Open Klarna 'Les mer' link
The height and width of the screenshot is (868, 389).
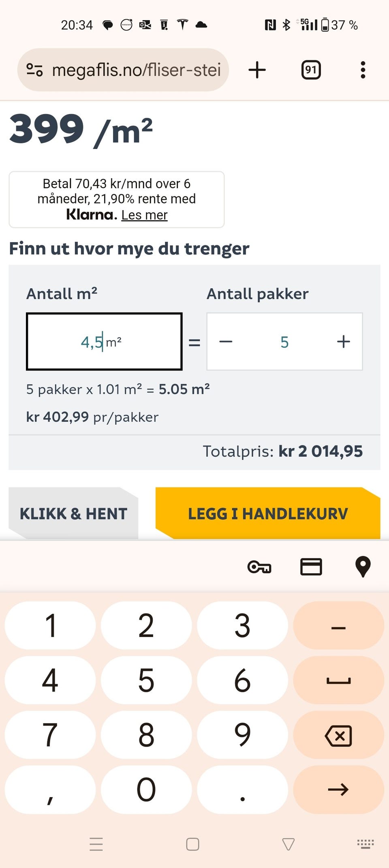(x=144, y=215)
